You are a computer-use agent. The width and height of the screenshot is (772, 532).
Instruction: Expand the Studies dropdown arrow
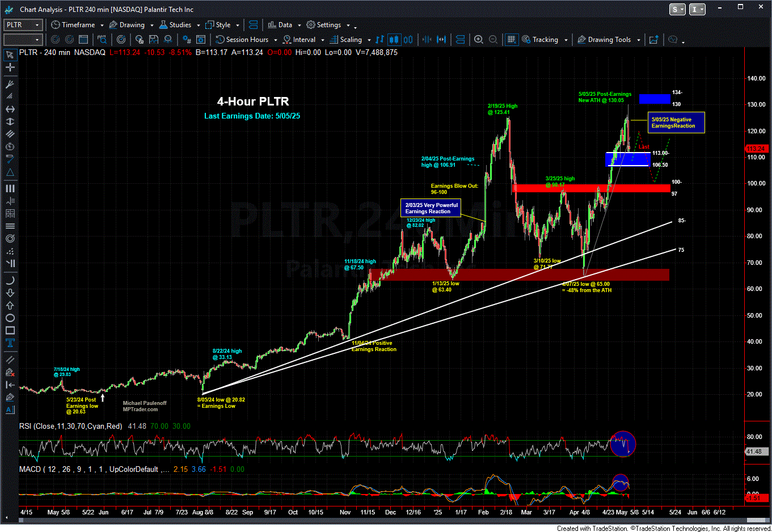[198, 26]
